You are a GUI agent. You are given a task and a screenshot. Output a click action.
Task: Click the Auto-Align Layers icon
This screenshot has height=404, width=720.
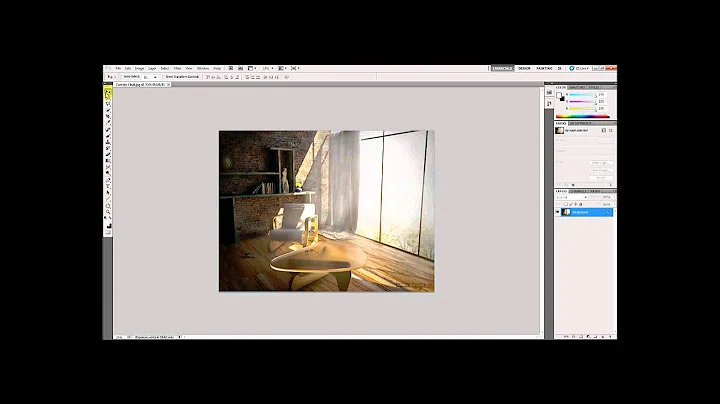[287, 77]
